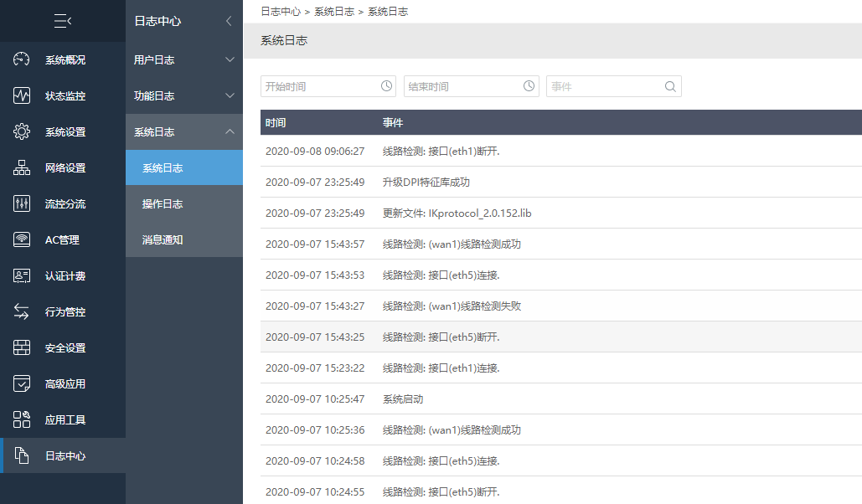Viewport: 862px width, 504px height.
Task: Click the 认证计费 ID card icon
Action: pos(22,275)
